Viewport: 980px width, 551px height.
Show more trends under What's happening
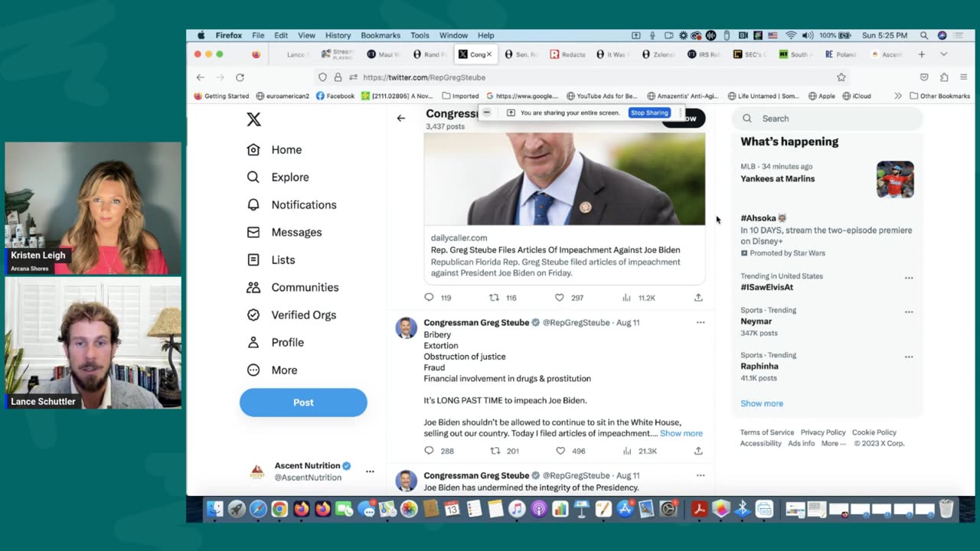(x=762, y=403)
